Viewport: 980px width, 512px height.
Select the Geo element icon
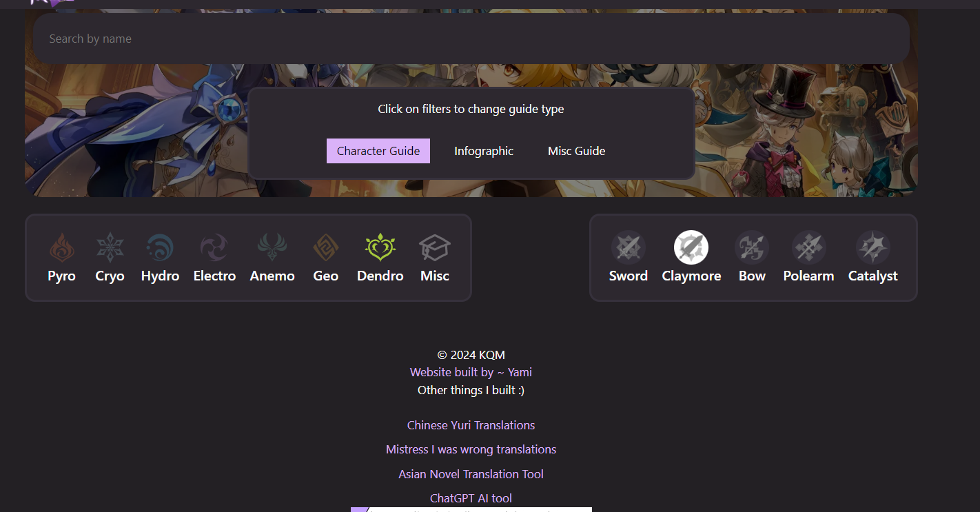(x=326, y=247)
